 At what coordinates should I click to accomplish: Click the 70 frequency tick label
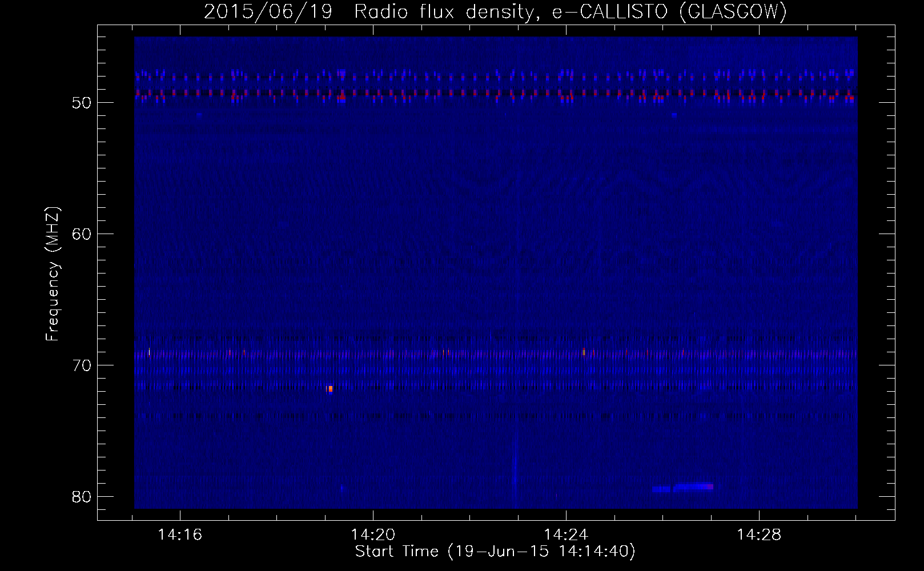(81, 365)
